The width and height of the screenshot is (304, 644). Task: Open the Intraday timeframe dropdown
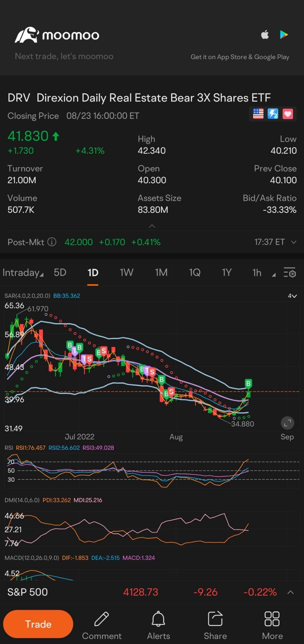23,272
